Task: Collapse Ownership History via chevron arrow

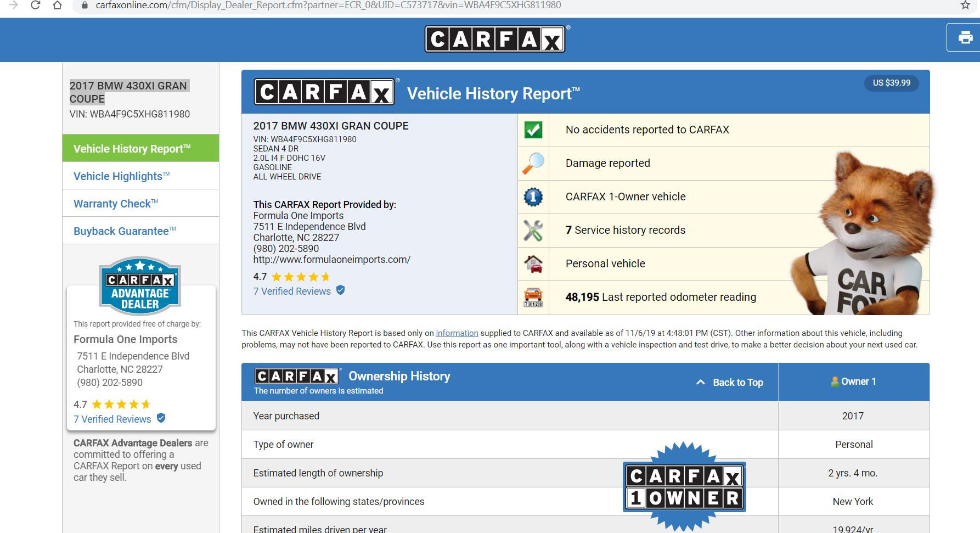Action: tap(701, 382)
